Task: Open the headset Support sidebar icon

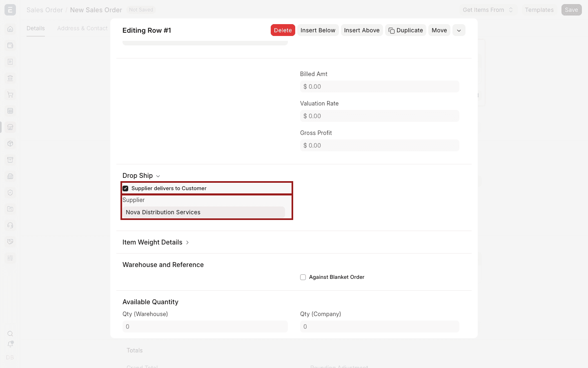Action: tap(10, 225)
